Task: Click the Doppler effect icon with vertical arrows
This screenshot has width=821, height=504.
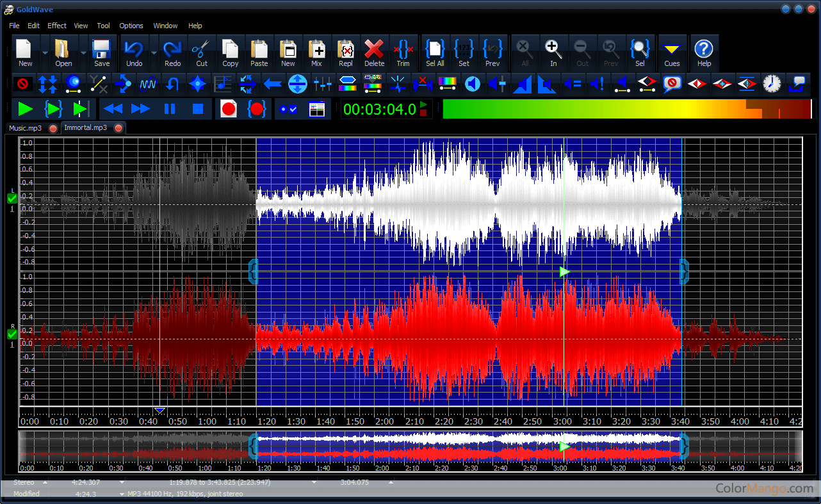Action: [48, 84]
